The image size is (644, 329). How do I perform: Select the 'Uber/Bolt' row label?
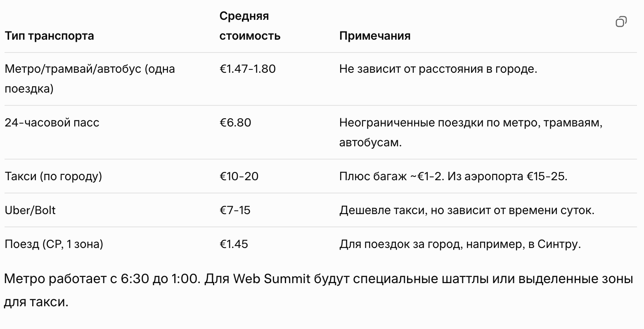tap(30, 210)
